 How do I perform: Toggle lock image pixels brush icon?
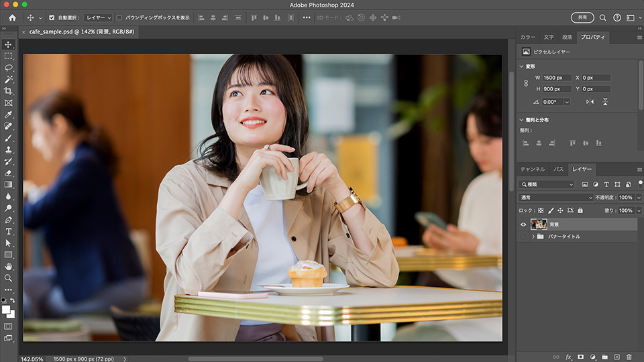(551, 210)
